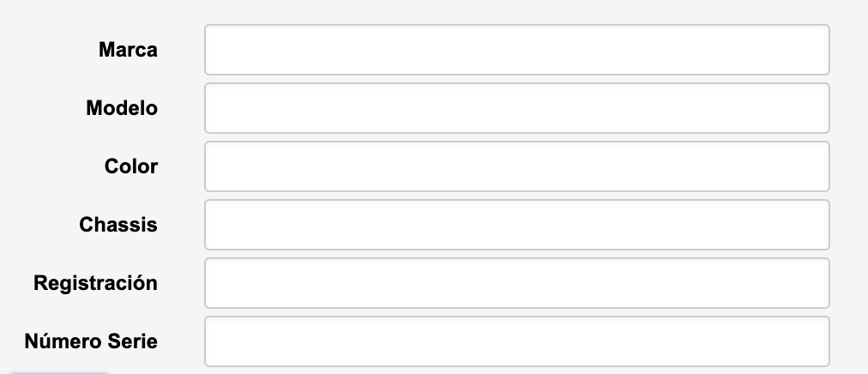Focus the Registración input field
Viewport: 868px width, 374px height.
(516, 283)
